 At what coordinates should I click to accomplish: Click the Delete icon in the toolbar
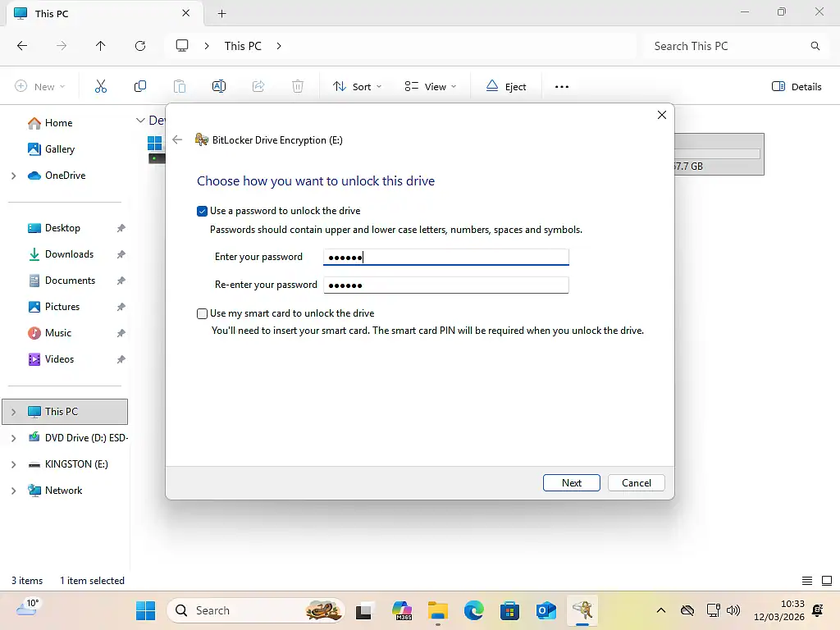pyautogui.click(x=298, y=86)
